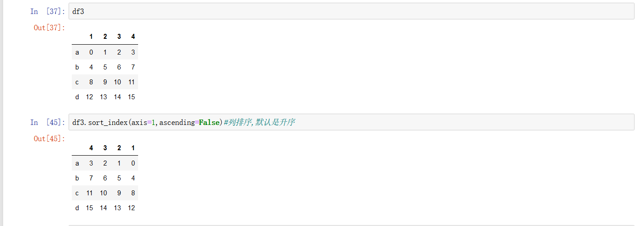Select the In [45] prompt label

pyautogui.click(x=47, y=122)
